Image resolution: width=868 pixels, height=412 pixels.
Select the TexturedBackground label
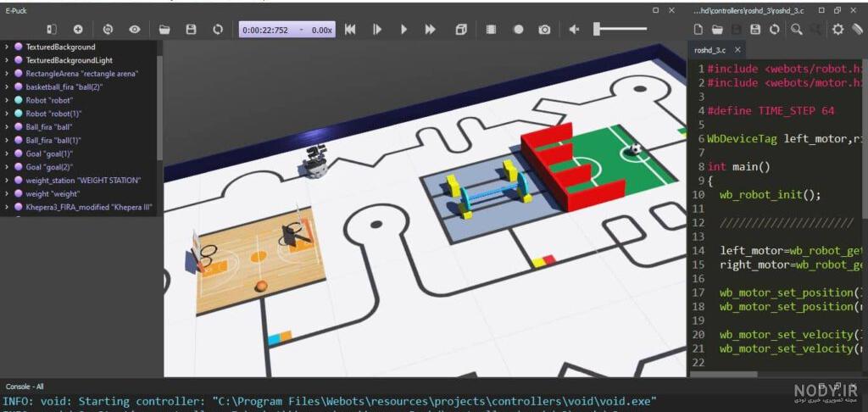60,47
